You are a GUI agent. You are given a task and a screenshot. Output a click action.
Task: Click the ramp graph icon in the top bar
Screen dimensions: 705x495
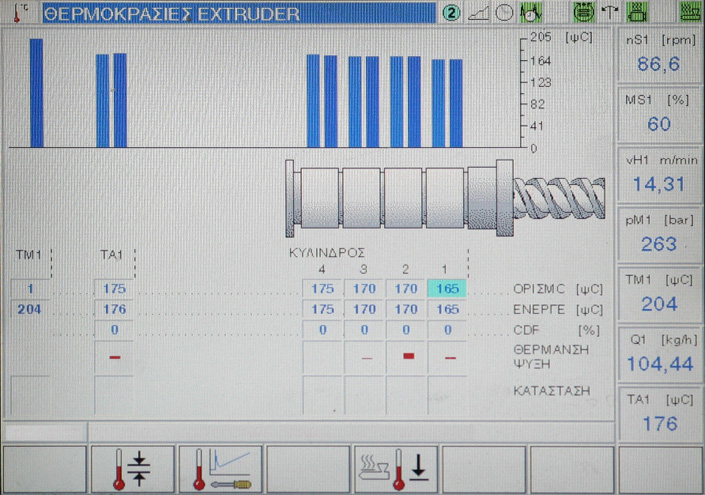(x=479, y=13)
